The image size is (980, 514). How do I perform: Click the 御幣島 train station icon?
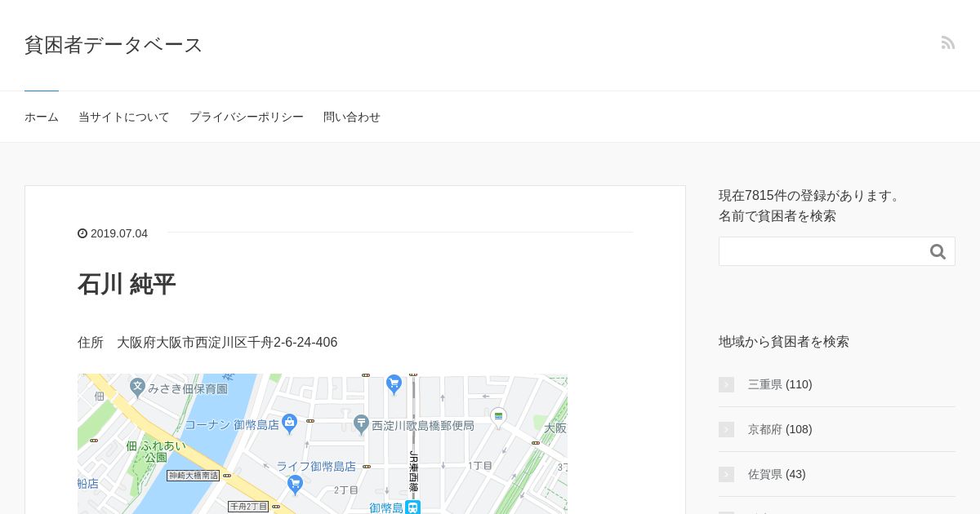pos(413,507)
